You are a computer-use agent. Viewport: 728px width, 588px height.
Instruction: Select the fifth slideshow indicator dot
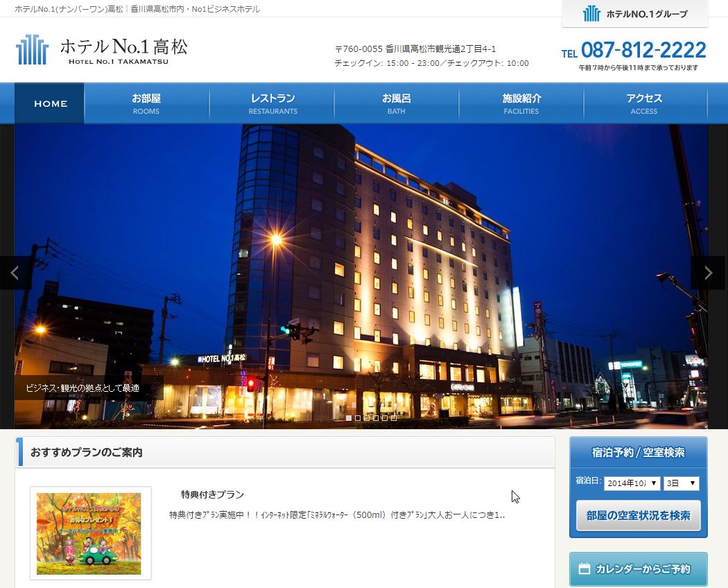[x=384, y=418]
